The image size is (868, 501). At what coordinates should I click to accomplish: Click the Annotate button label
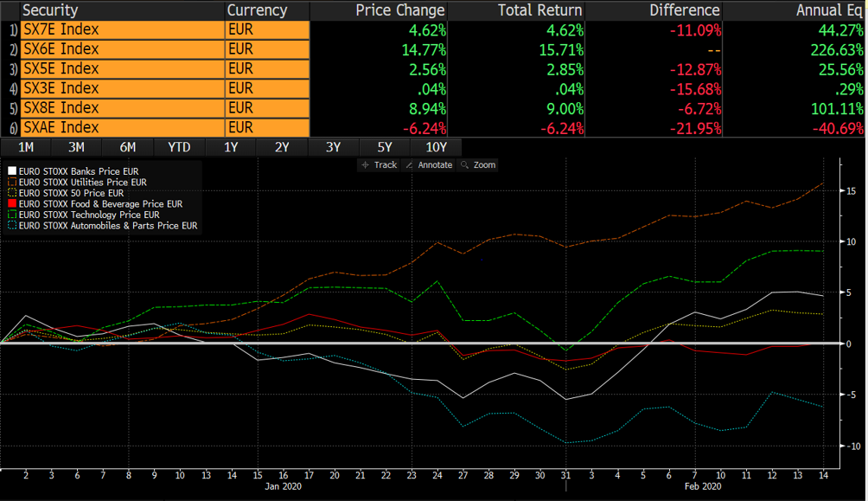[435, 165]
